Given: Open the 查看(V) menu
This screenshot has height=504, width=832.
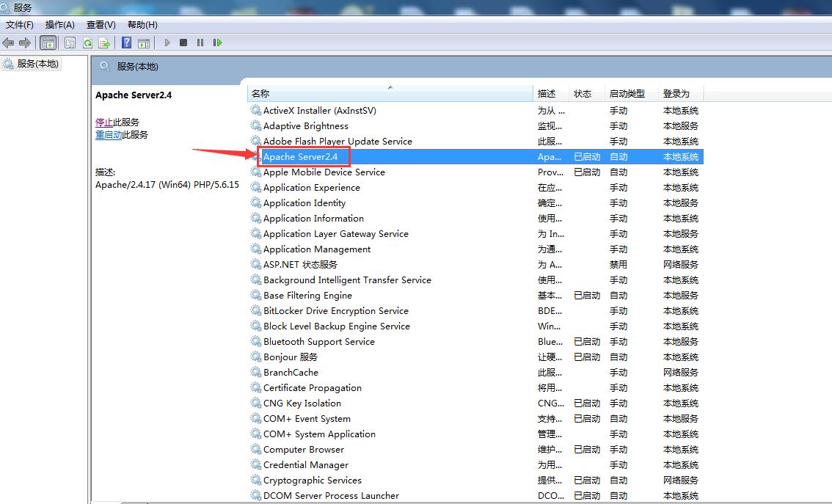Looking at the screenshot, I should [x=101, y=24].
